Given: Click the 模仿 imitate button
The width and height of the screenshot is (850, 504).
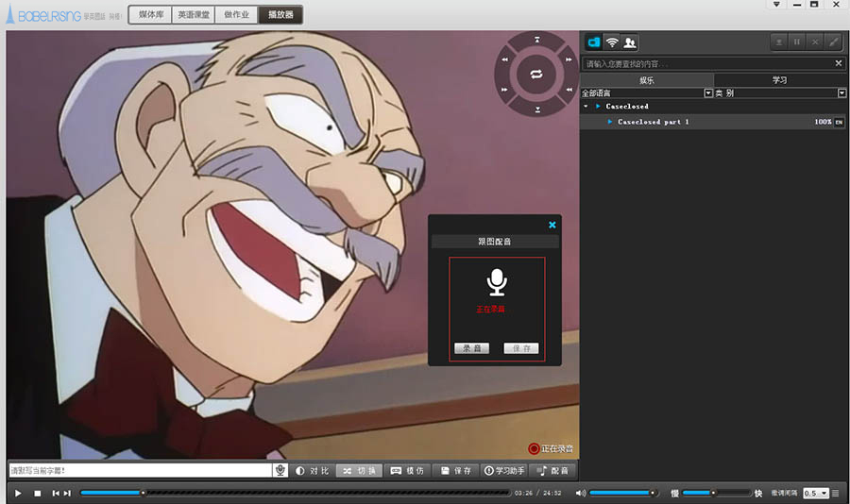Looking at the screenshot, I should (x=408, y=471).
